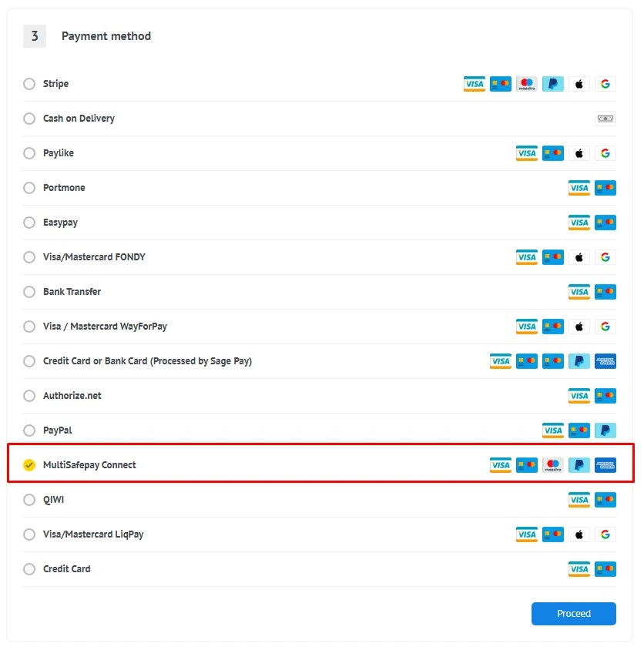Click the Maestro icon in the MultiSafepay Connect row
The image size is (644, 650).
552,465
